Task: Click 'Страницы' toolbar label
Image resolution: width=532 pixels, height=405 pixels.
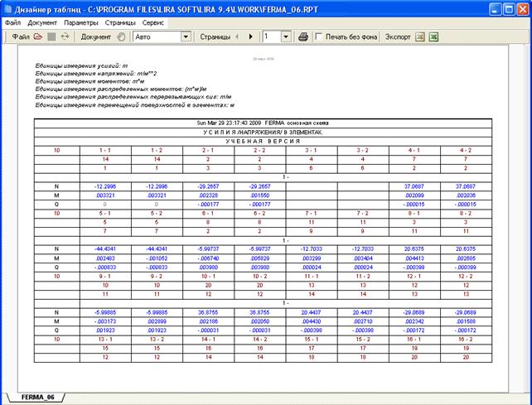Action: click(x=215, y=36)
